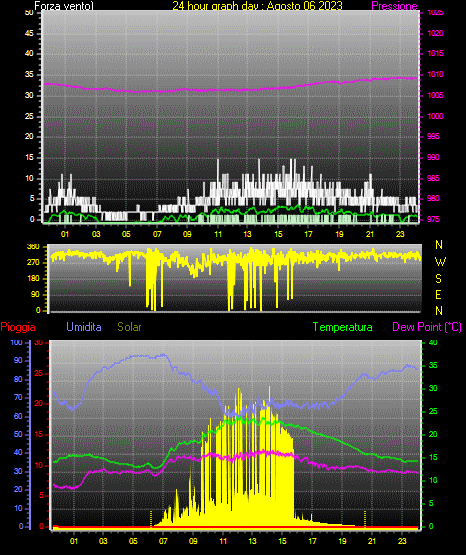Click the '1010' pressure axis value

[436, 75]
